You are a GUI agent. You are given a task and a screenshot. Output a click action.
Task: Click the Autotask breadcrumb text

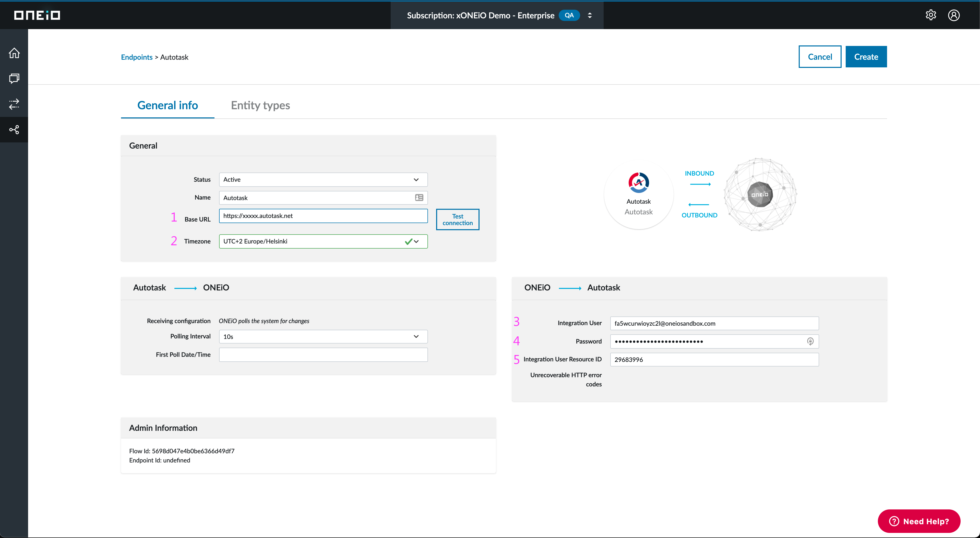coord(174,57)
